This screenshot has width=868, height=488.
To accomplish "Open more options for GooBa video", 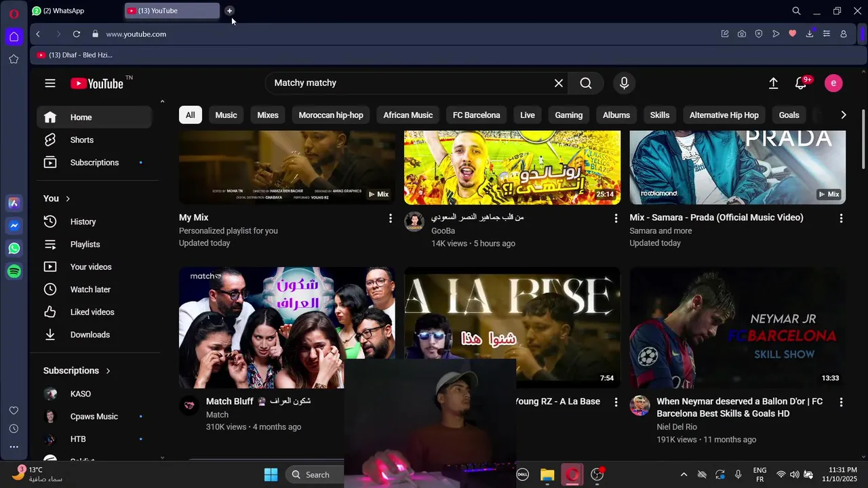I will click(x=616, y=218).
